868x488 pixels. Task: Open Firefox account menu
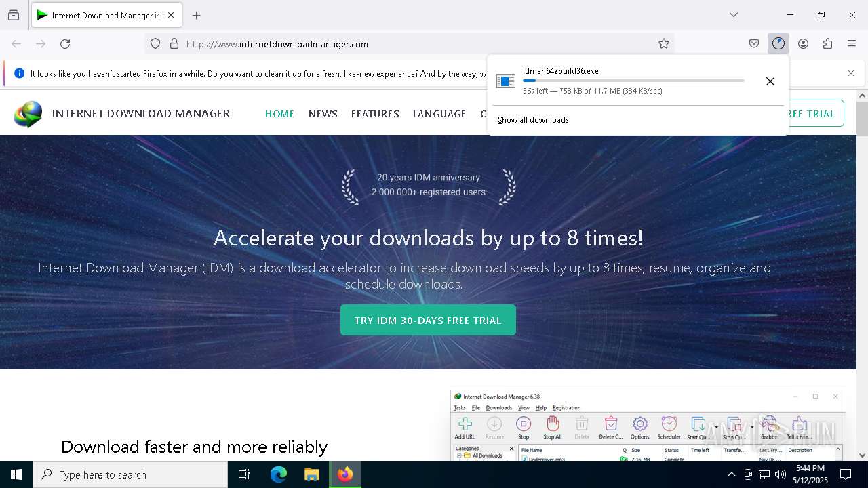pos(803,43)
